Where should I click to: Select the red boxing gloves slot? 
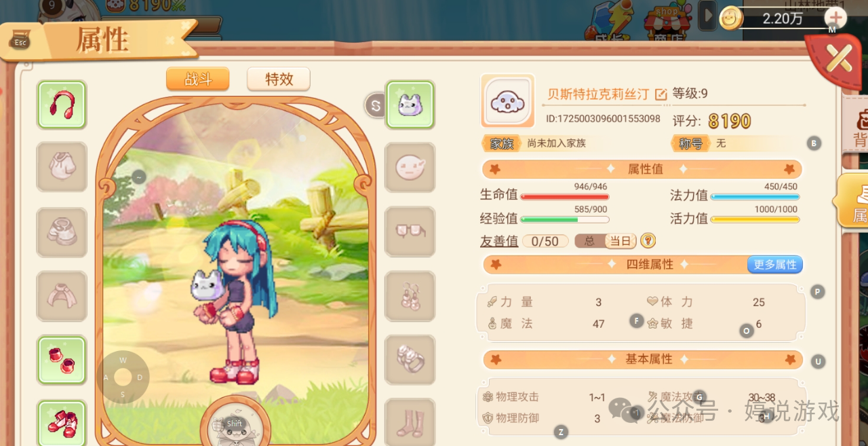pos(62,360)
